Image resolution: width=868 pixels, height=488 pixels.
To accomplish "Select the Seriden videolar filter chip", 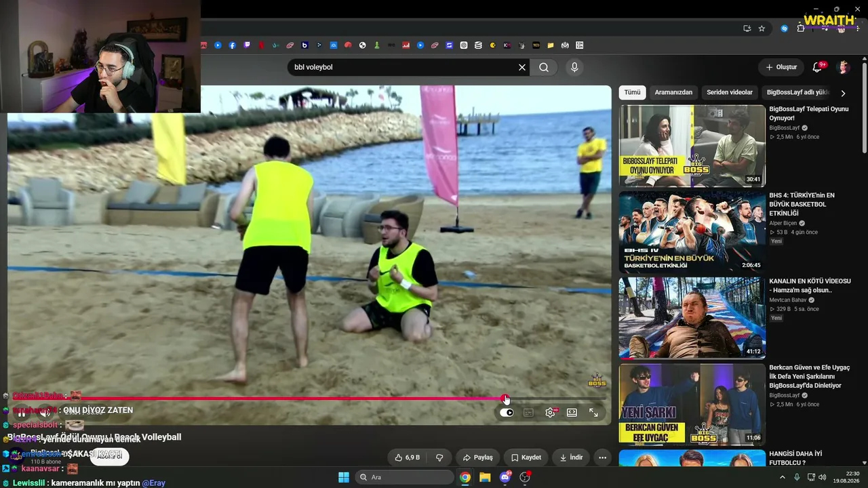I will [x=730, y=92].
